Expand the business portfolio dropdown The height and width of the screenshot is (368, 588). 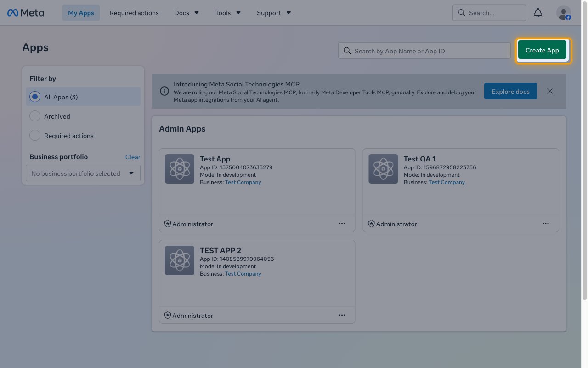(83, 173)
